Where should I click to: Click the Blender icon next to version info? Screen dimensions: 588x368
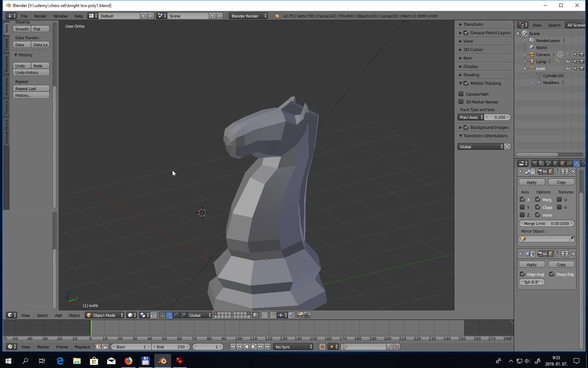tap(277, 16)
